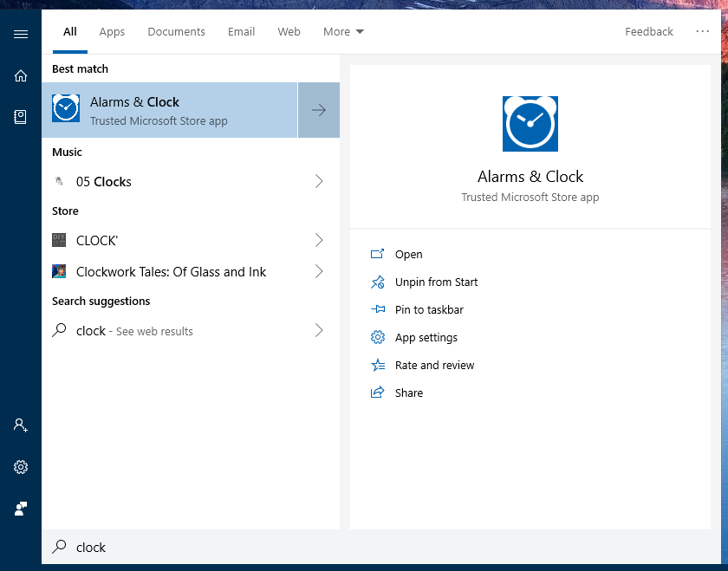
Task: Click Alarms & Clock title in preview pane
Action: click(x=530, y=177)
